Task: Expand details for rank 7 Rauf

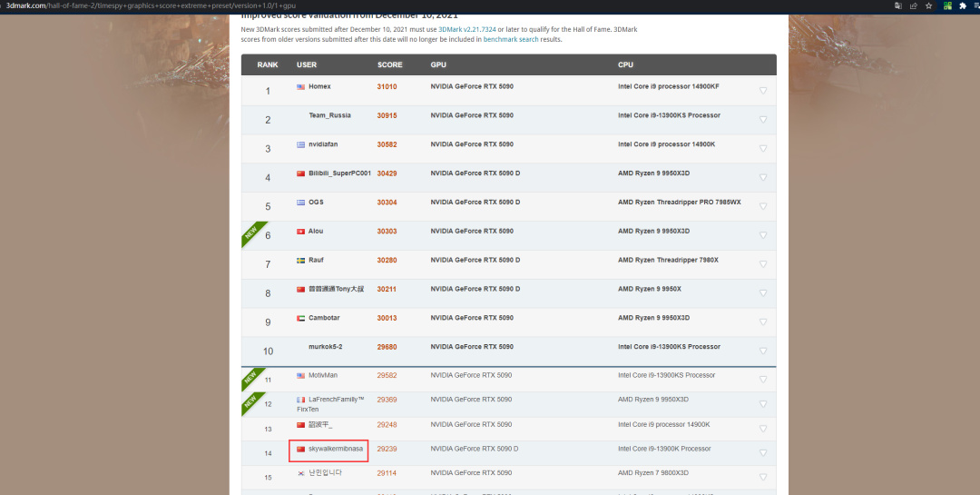Action: (762, 264)
